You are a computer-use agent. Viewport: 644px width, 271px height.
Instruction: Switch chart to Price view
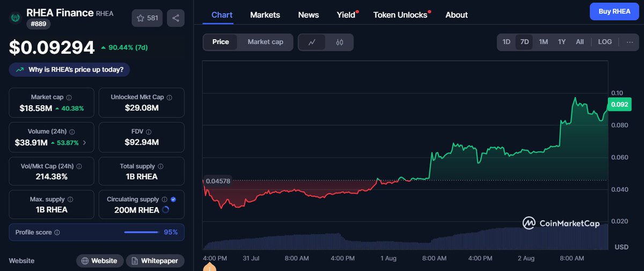(x=221, y=42)
